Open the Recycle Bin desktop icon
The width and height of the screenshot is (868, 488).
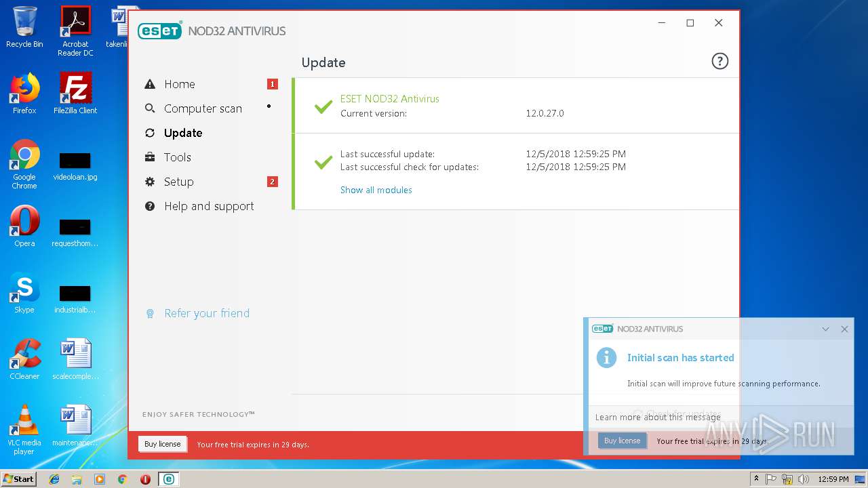pos(24,27)
